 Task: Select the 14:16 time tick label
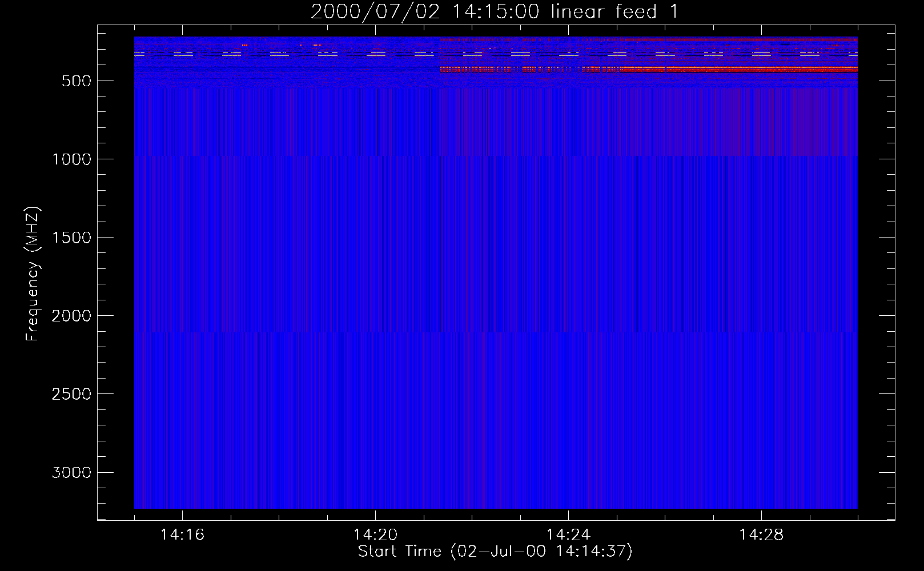(182, 535)
